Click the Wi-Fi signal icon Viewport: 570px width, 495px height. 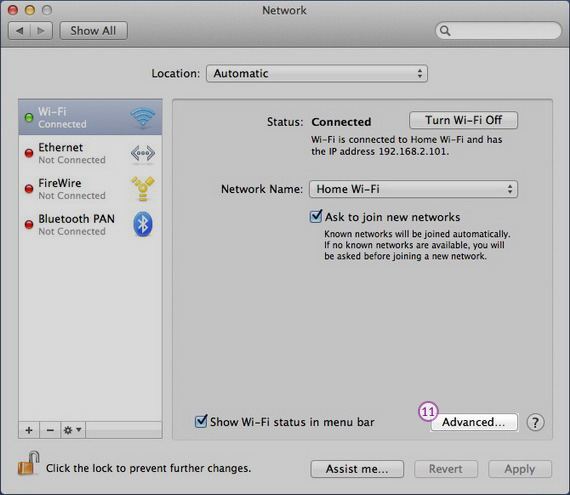click(x=142, y=117)
